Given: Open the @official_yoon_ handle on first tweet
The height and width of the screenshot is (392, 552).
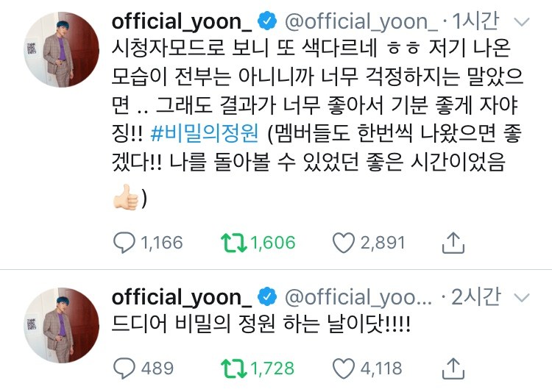Looking at the screenshot, I should pyautogui.click(x=361, y=22).
